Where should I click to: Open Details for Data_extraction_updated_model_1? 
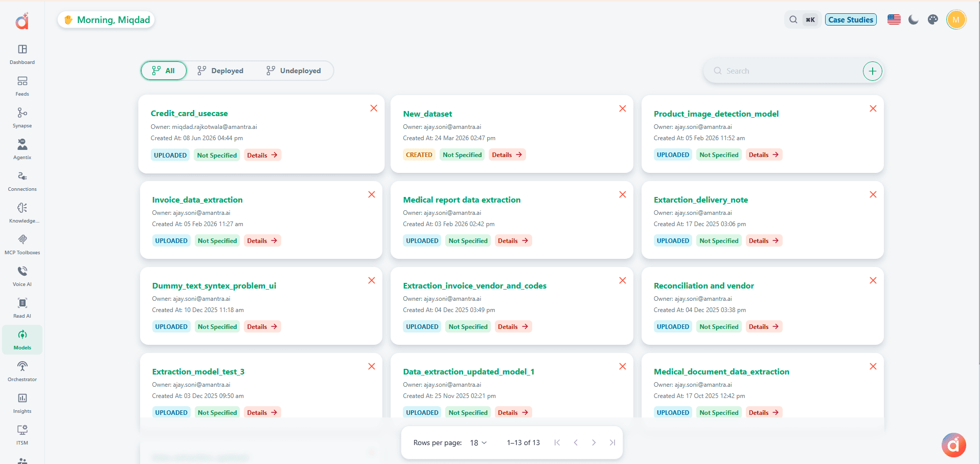click(513, 412)
